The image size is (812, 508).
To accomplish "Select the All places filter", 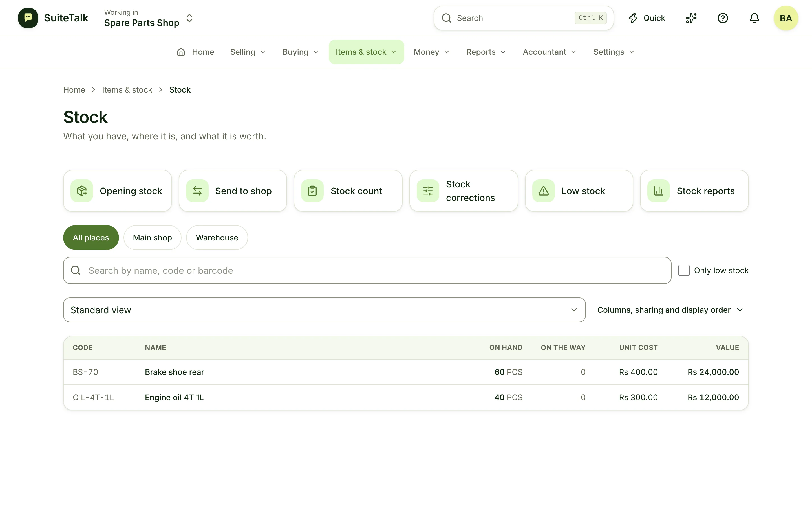I will tap(91, 238).
